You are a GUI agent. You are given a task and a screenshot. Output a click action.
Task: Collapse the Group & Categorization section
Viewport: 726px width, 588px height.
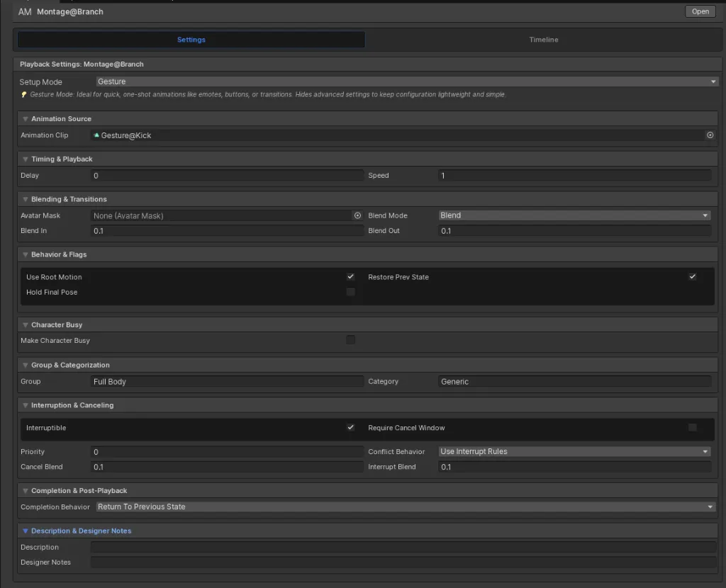(x=26, y=366)
